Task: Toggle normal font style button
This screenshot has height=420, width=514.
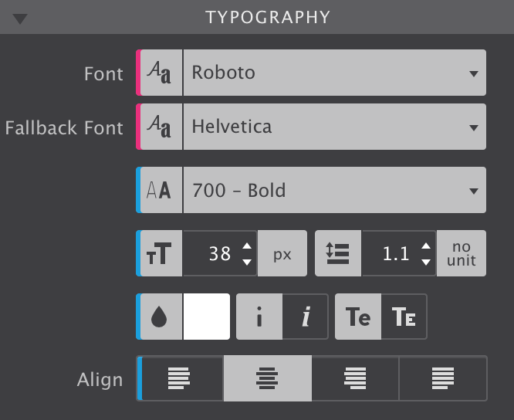Action: coord(259,317)
